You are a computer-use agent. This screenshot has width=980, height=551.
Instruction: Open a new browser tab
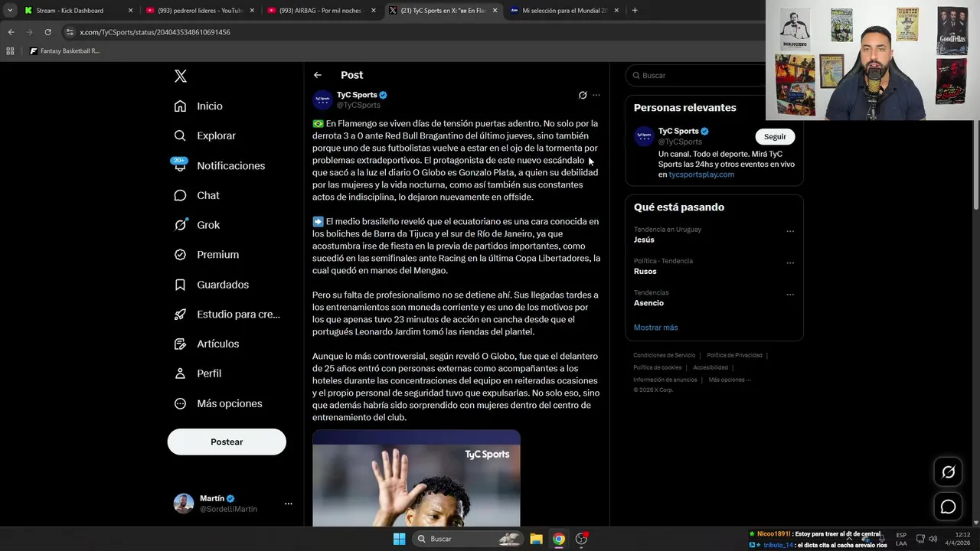point(635,11)
